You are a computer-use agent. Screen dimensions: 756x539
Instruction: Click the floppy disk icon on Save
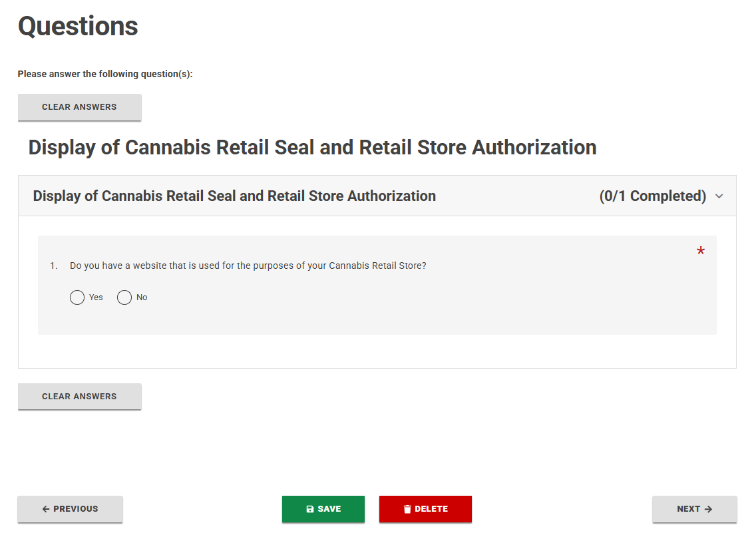tap(310, 509)
